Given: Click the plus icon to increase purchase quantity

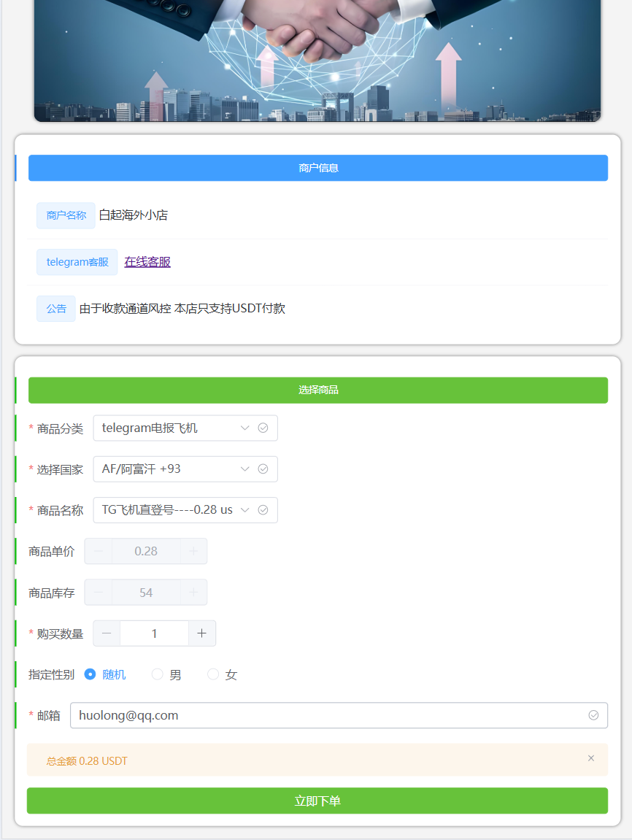Looking at the screenshot, I should click(x=201, y=633).
